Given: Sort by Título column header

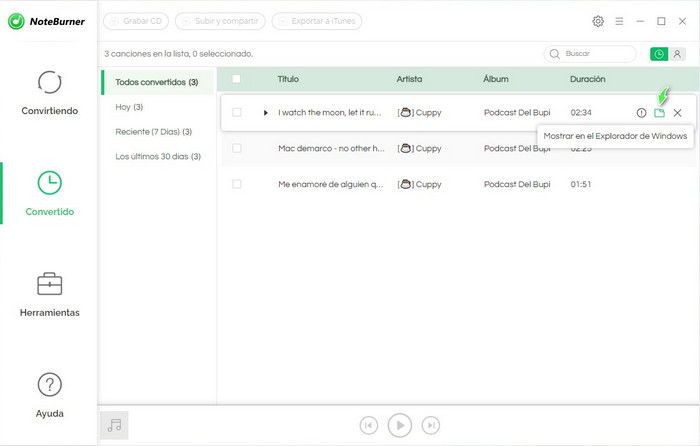Looking at the screenshot, I should pos(288,79).
